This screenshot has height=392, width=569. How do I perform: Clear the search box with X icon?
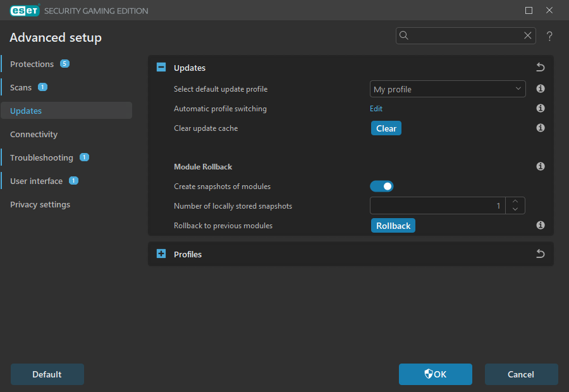[528, 35]
